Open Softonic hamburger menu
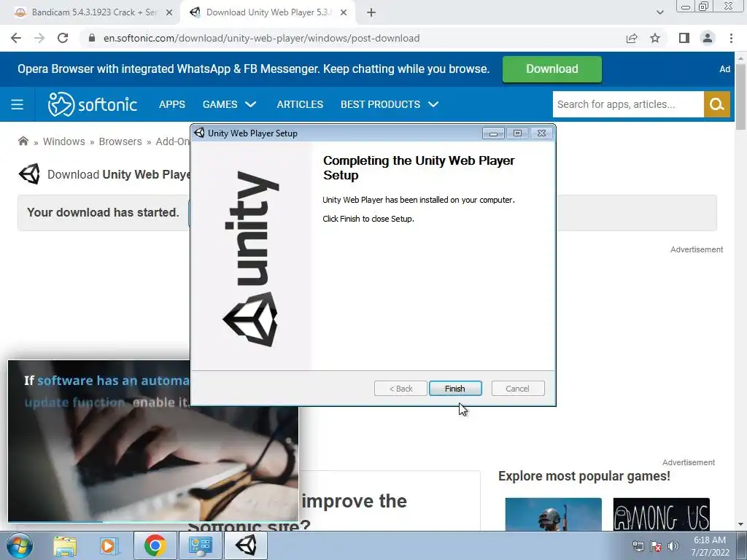Viewport: 747px width, 560px height. coord(18,104)
